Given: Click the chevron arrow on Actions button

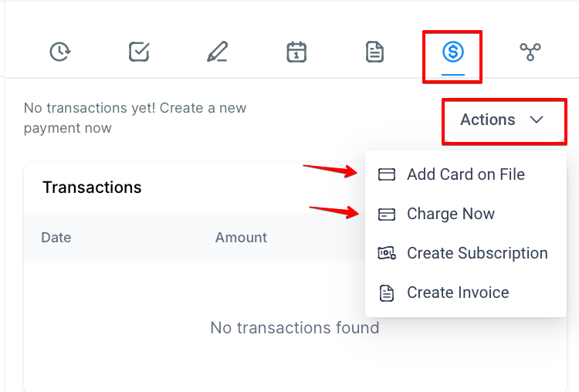Looking at the screenshot, I should pos(537,120).
